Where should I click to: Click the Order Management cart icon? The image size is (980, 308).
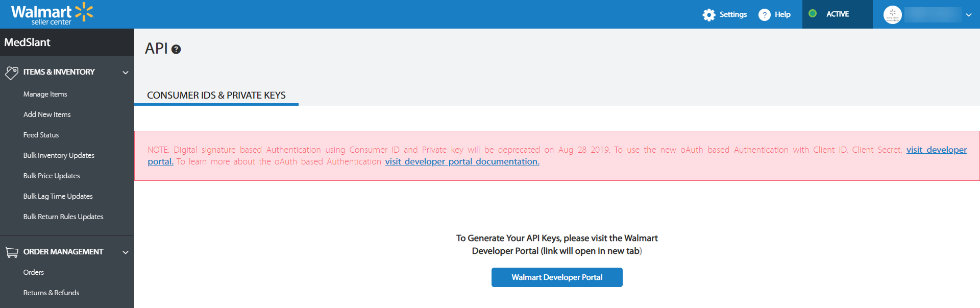[x=11, y=252]
